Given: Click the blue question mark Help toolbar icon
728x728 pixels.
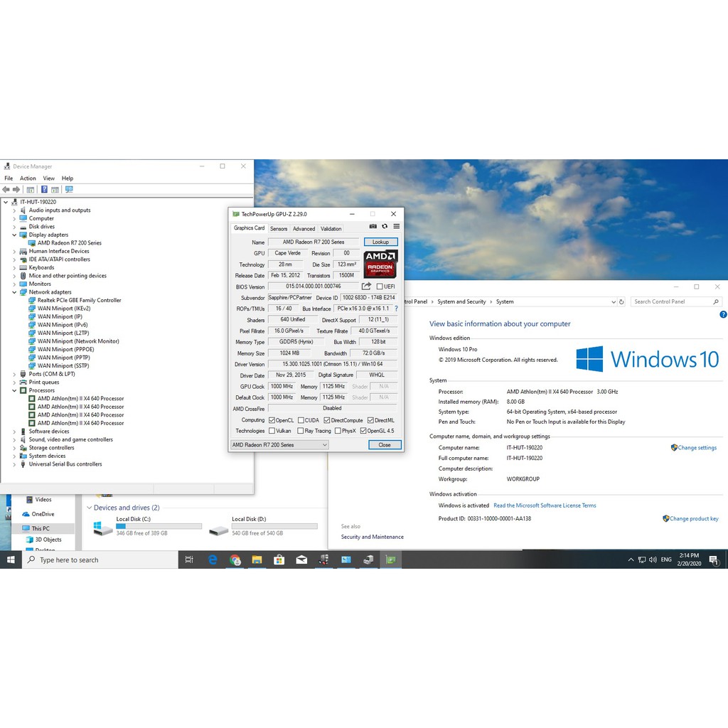Looking at the screenshot, I should [x=44, y=189].
